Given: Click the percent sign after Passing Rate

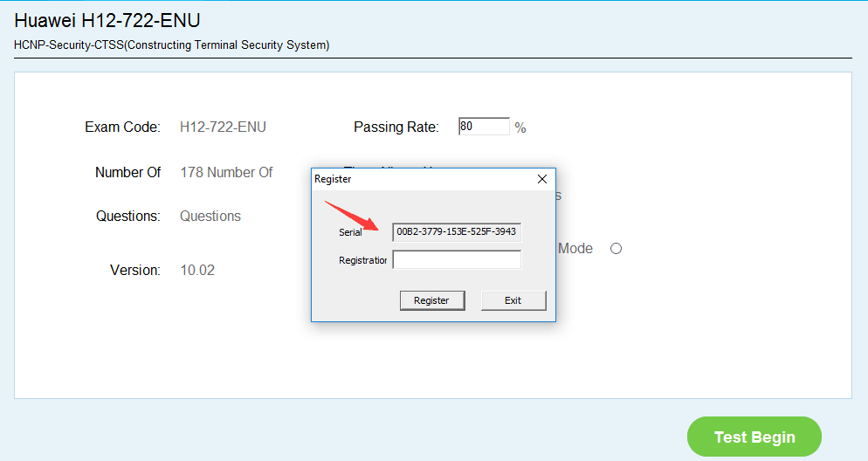Looking at the screenshot, I should pyautogui.click(x=520, y=127).
